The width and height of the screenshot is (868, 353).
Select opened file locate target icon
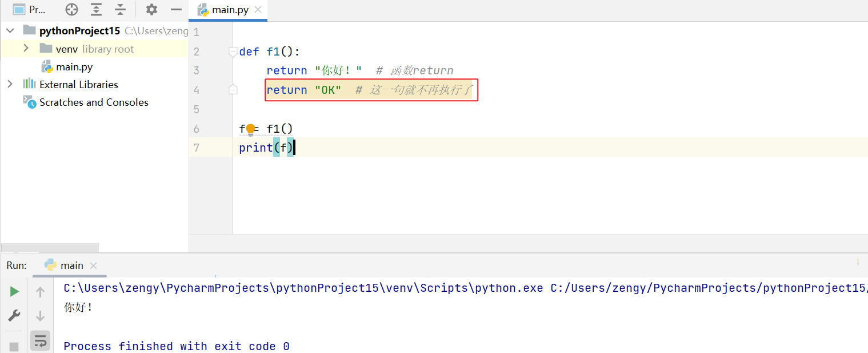(71, 9)
